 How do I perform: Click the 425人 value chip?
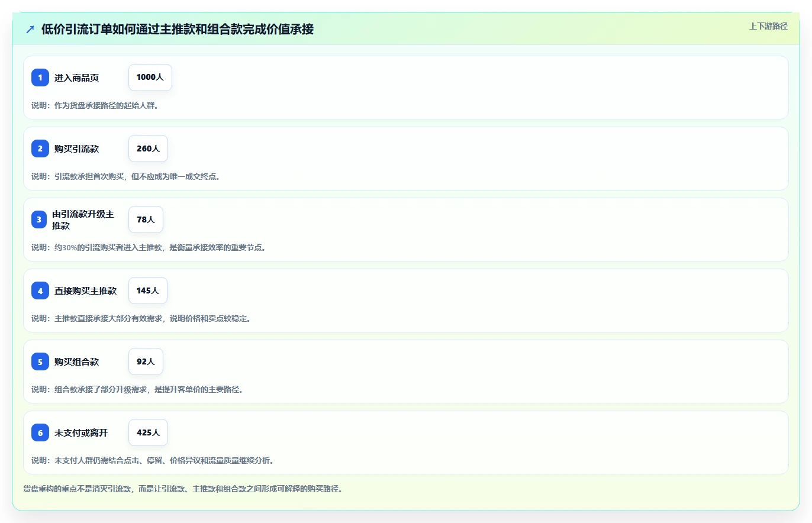(x=148, y=432)
